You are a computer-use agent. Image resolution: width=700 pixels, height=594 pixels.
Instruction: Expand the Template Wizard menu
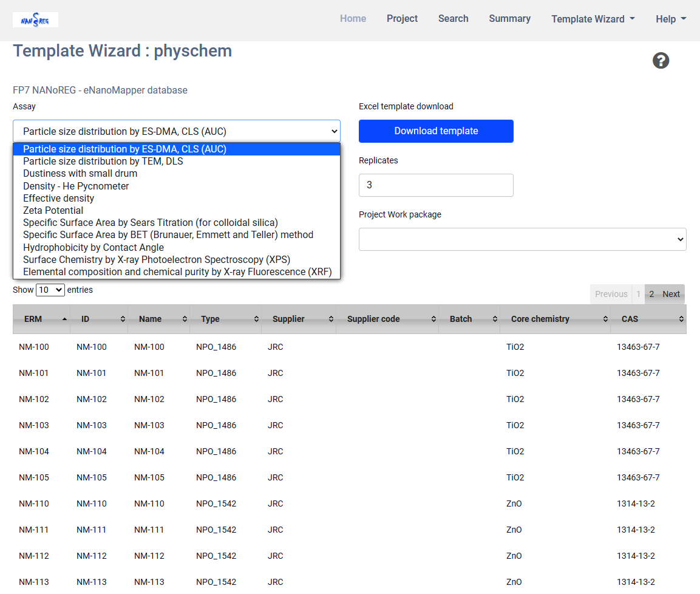(x=593, y=19)
